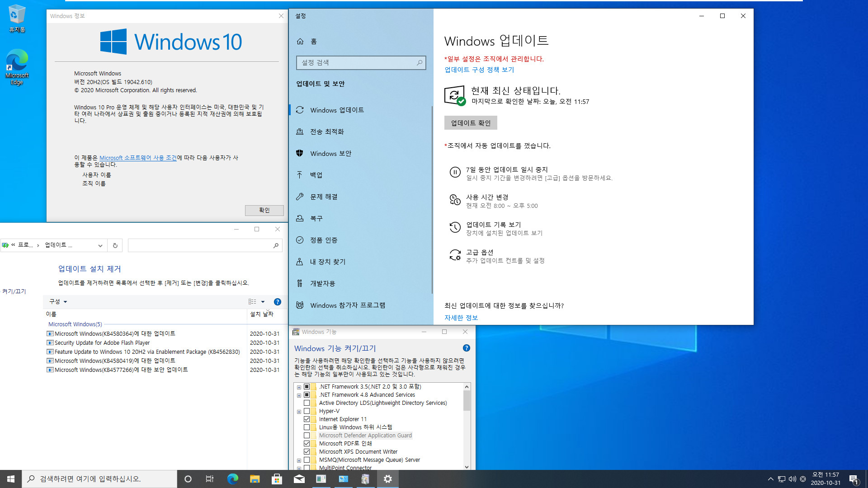Click help icon in installed updates window
Screen dimensions: 868x488
[x=278, y=302]
